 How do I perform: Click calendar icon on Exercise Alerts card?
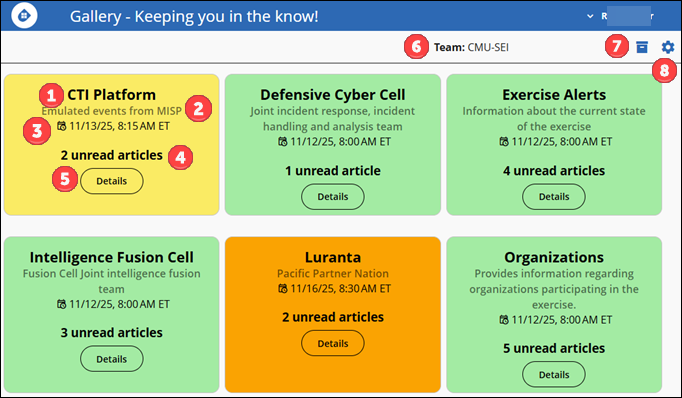pyautogui.click(x=504, y=142)
